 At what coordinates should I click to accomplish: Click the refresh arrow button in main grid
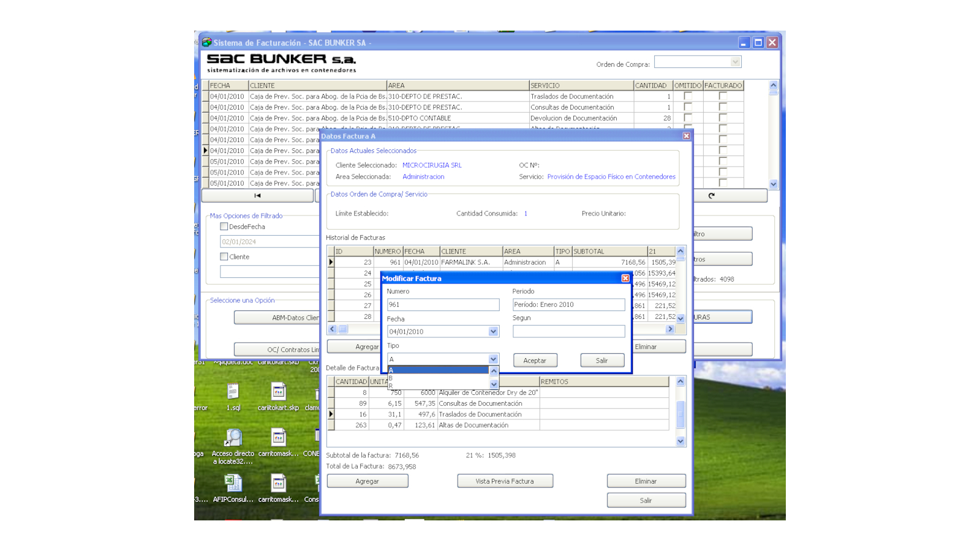pyautogui.click(x=711, y=196)
